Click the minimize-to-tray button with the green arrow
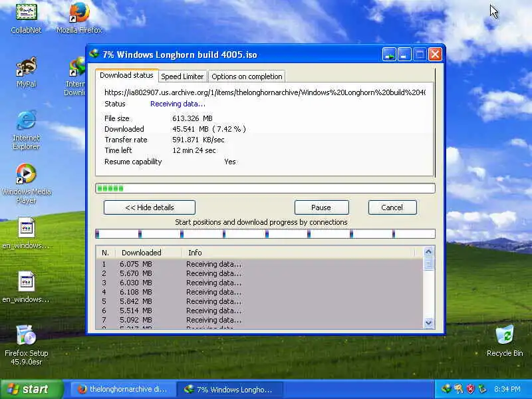The image size is (532, 399). (x=389, y=55)
